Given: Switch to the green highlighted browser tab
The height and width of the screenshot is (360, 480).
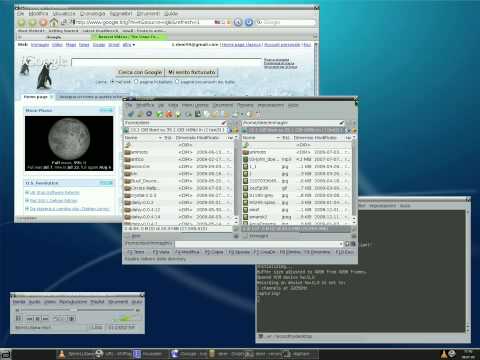Looking at the screenshot, I should (129, 37).
